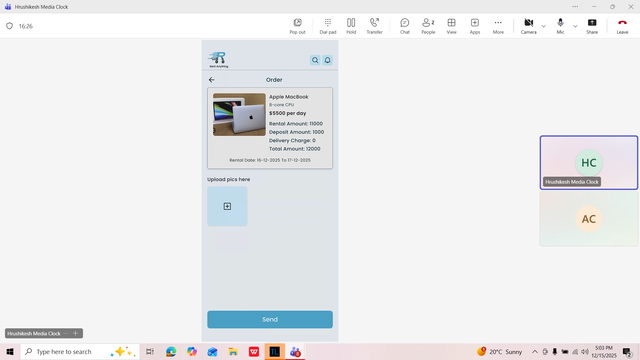640x360 pixels.
Task: Open File Explorer from the taskbar
Action: 233,351
